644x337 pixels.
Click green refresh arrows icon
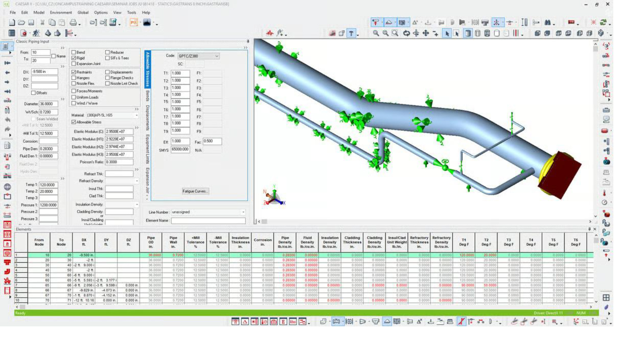click(604, 22)
